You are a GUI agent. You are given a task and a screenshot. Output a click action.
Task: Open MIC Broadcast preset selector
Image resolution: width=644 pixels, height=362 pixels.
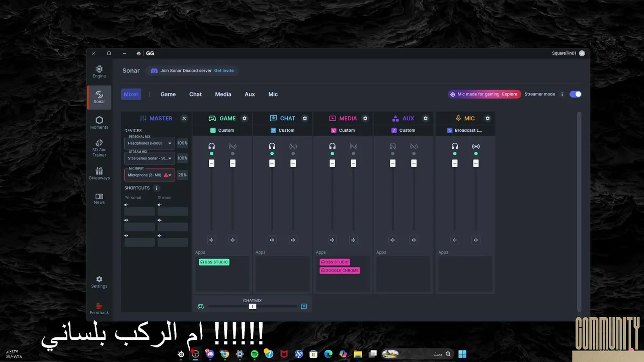click(x=465, y=130)
